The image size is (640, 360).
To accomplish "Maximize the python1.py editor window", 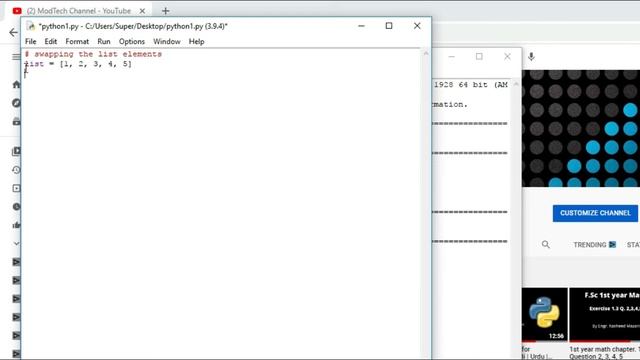I will tap(389, 26).
